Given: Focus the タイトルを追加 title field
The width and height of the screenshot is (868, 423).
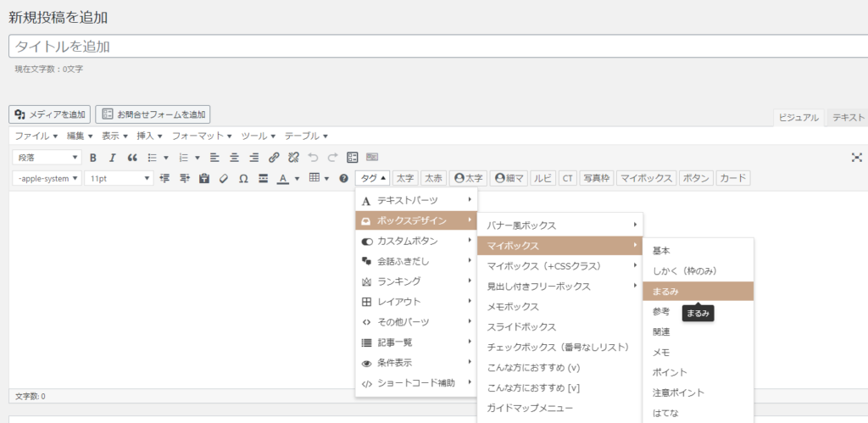Looking at the screenshot, I should click(x=438, y=47).
